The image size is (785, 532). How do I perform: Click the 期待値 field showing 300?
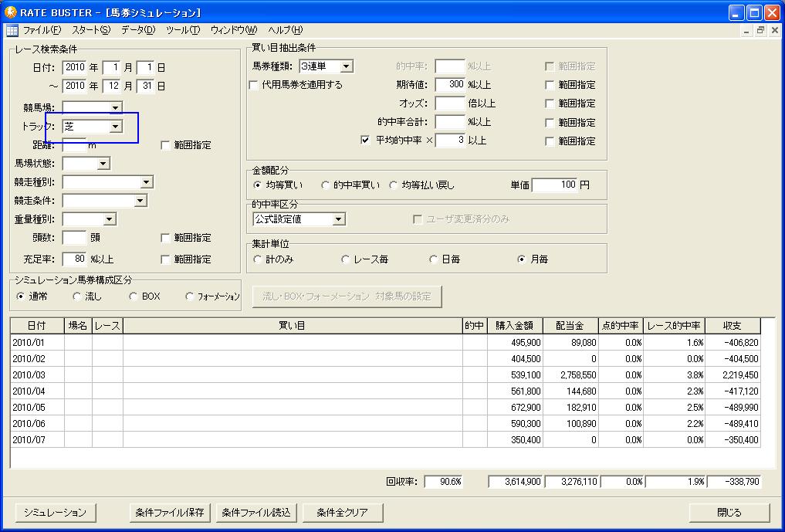(x=450, y=85)
